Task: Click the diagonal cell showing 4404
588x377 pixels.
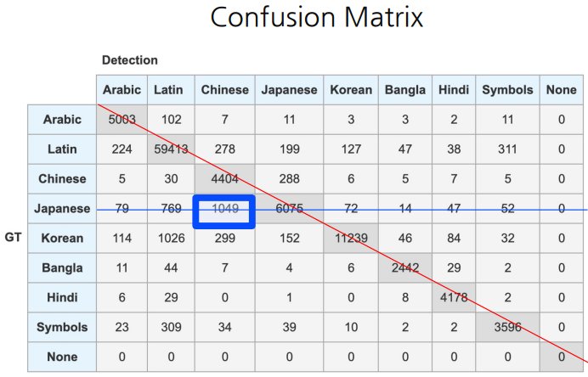Action: click(x=225, y=179)
